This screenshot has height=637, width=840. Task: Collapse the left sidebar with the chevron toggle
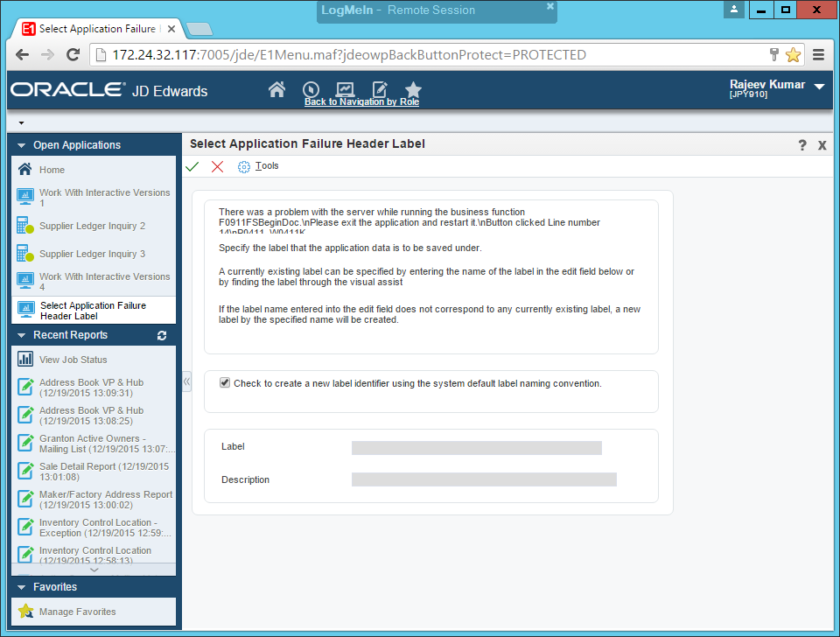(185, 381)
